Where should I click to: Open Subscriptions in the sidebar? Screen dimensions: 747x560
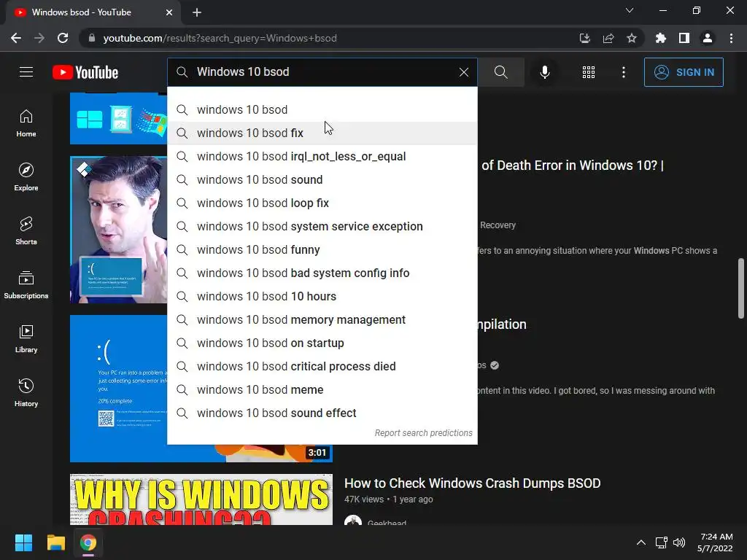pos(26,285)
